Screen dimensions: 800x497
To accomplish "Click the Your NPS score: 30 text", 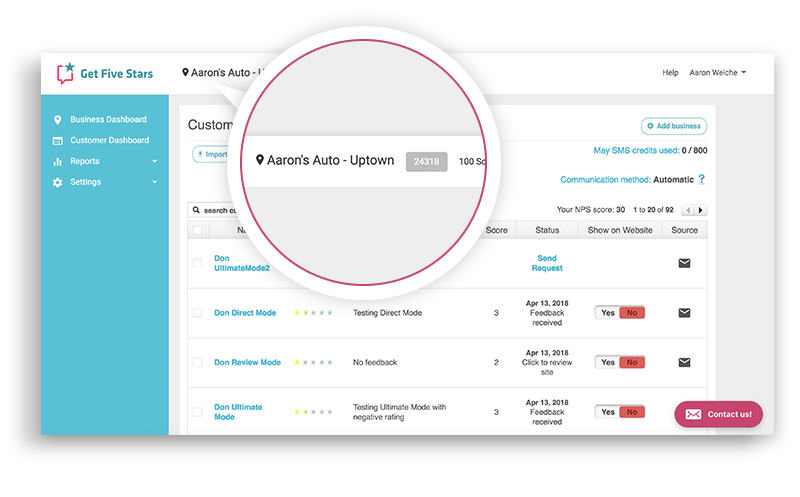I will [591, 210].
